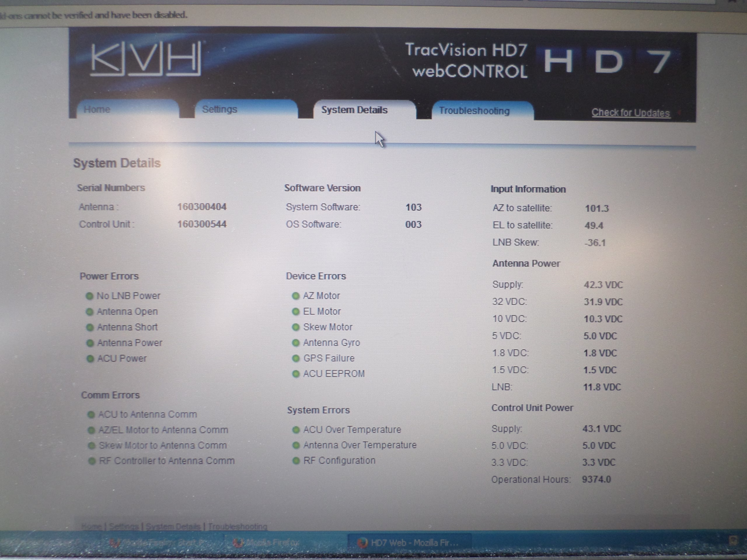Click the 31.9 VDC reading

click(603, 302)
